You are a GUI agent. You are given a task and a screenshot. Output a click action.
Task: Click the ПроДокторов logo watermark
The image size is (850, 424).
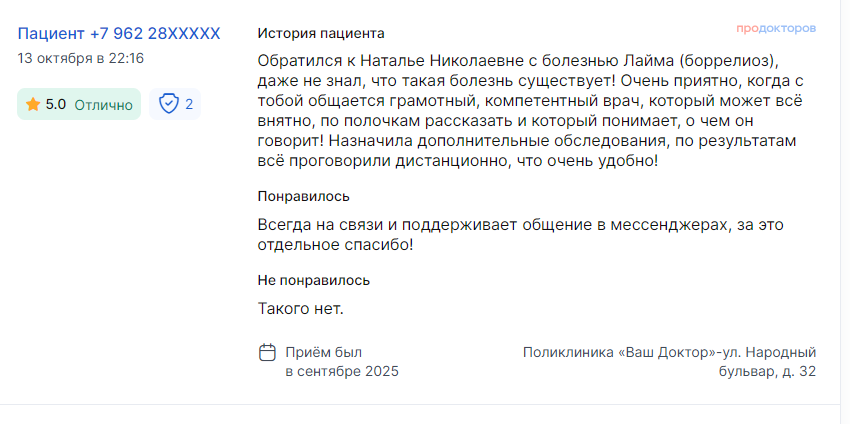tap(776, 28)
